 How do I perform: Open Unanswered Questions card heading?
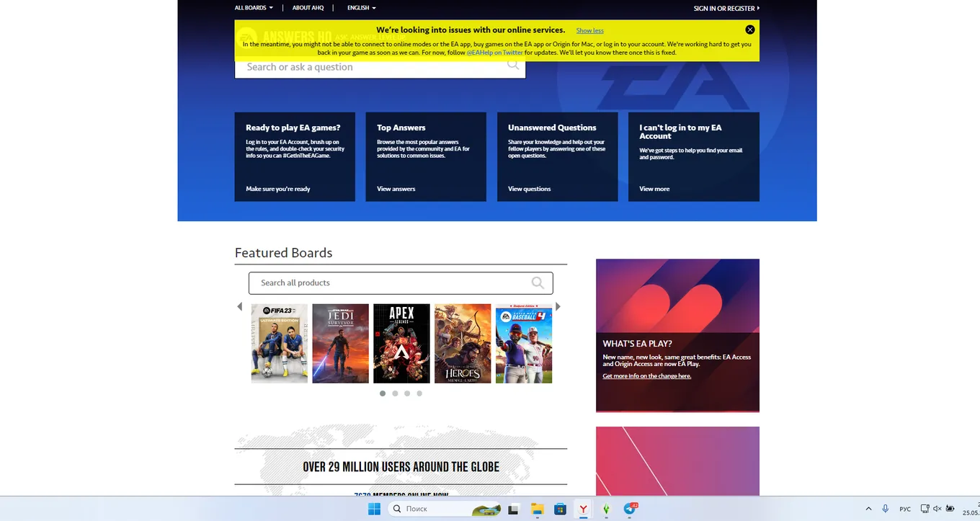tap(552, 128)
